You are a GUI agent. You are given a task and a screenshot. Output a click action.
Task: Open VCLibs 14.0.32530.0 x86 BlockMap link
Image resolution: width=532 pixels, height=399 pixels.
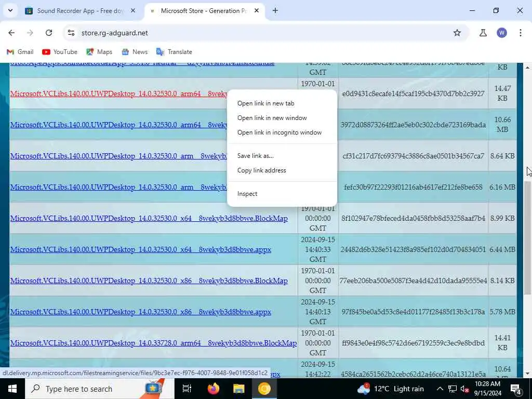pos(149,281)
